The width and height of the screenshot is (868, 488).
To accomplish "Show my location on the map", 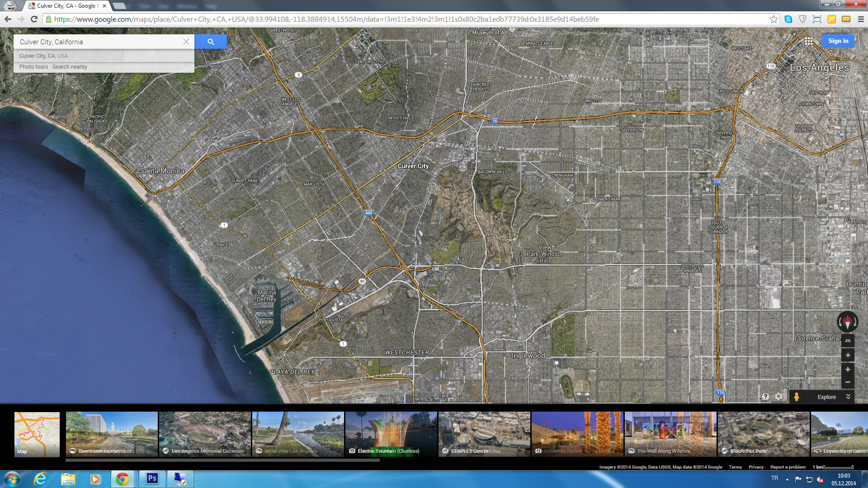I will [x=848, y=355].
